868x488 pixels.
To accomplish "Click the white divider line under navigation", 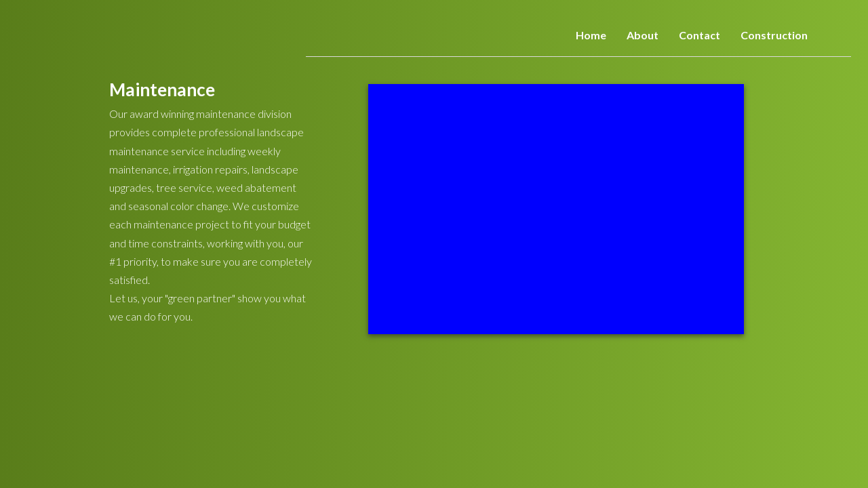I will click(578, 56).
